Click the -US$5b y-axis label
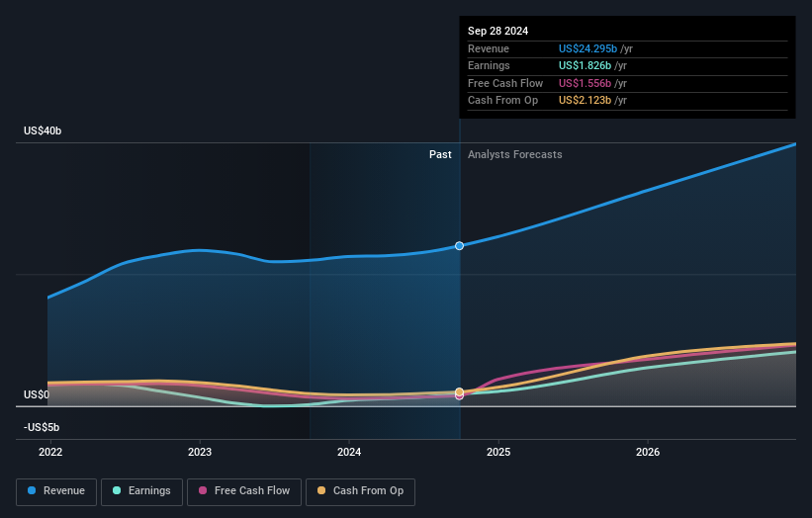812x518 pixels. click(42, 427)
